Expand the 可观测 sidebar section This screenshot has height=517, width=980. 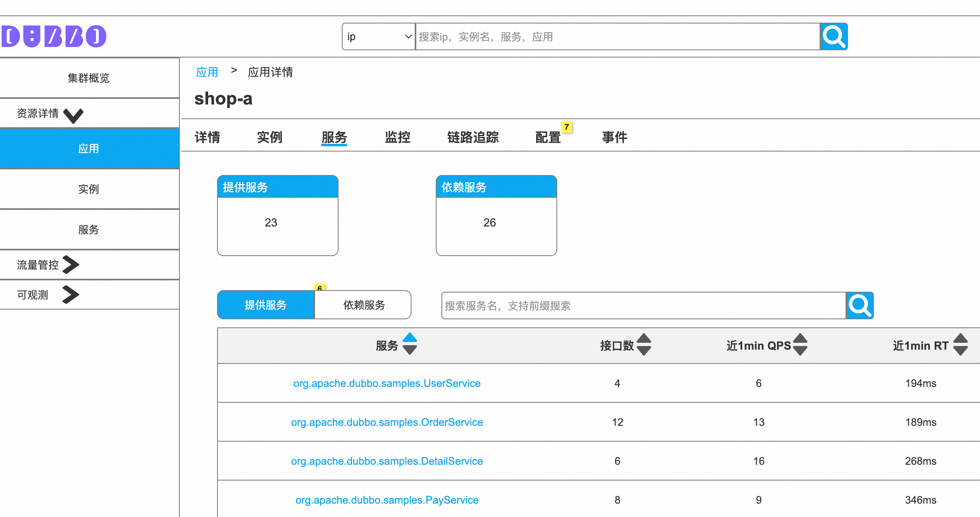(x=71, y=295)
